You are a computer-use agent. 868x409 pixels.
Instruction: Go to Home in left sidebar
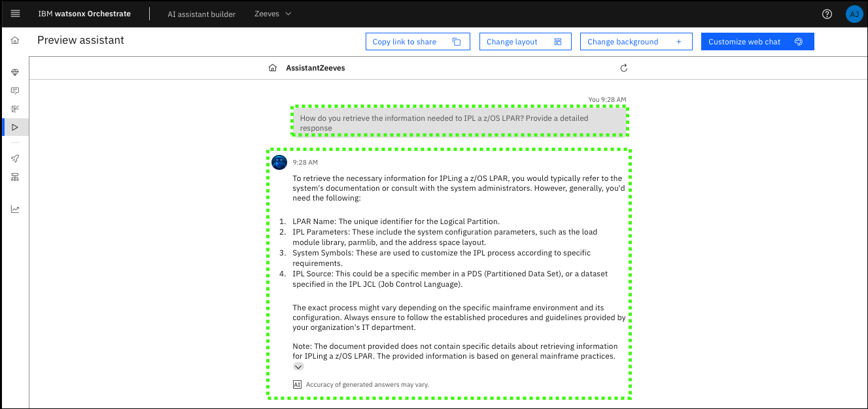pos(15,41)
